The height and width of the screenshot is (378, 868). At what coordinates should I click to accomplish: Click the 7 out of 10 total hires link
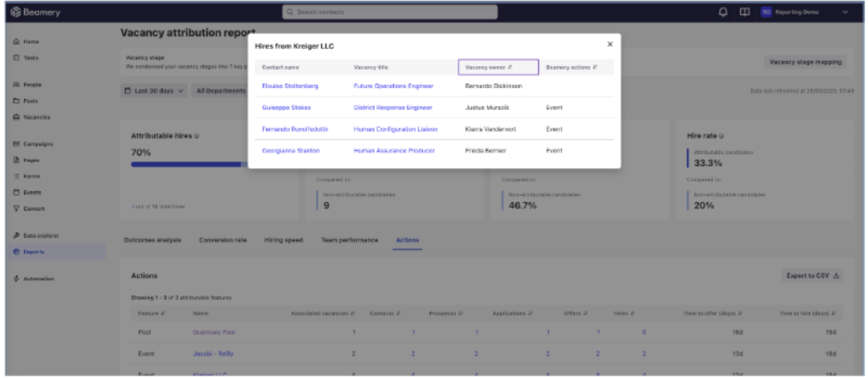click(158, 206)
